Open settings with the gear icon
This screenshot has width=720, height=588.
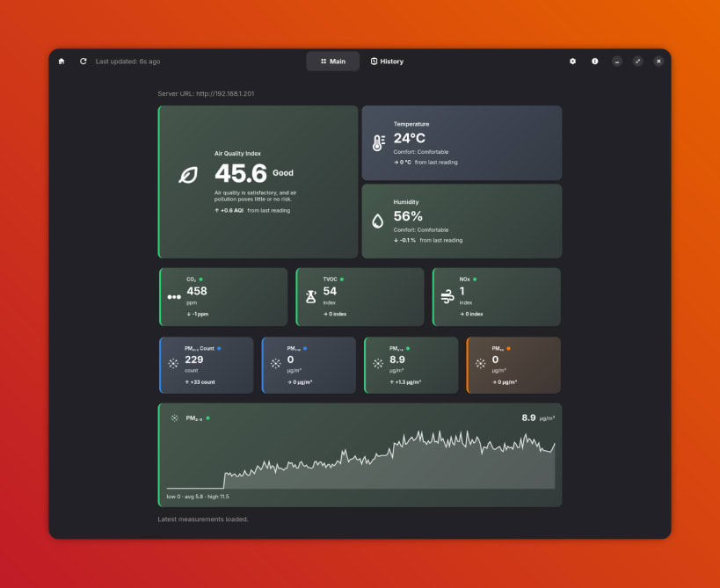[x=572, y=61]
